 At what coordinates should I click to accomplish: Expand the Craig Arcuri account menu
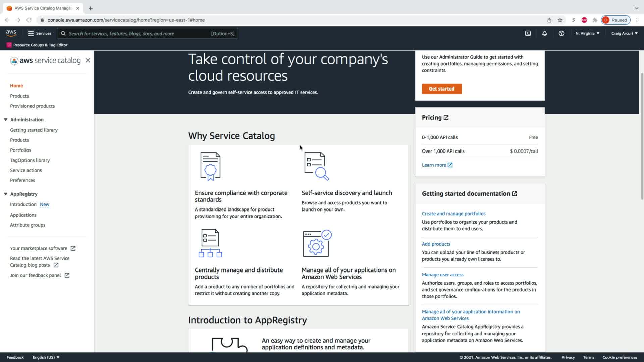624,33
